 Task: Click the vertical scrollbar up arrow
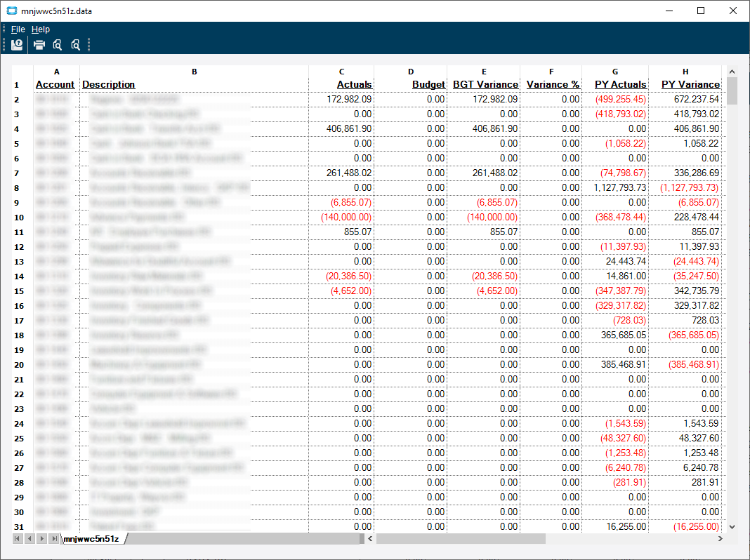click(732, 71)
